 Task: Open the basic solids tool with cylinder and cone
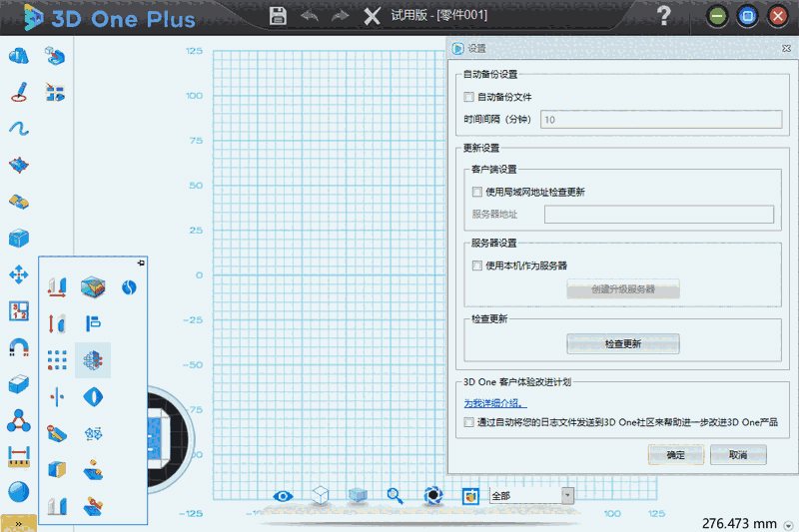19,56
